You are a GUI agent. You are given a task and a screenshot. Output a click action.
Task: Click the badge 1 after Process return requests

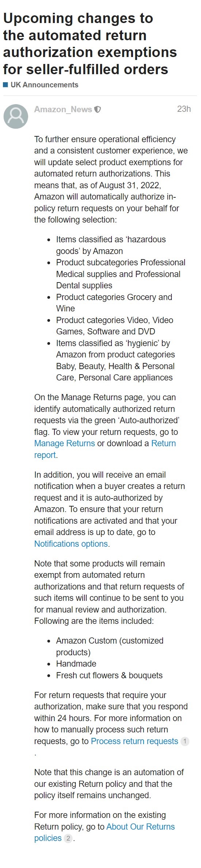click(x=185, y=741)
